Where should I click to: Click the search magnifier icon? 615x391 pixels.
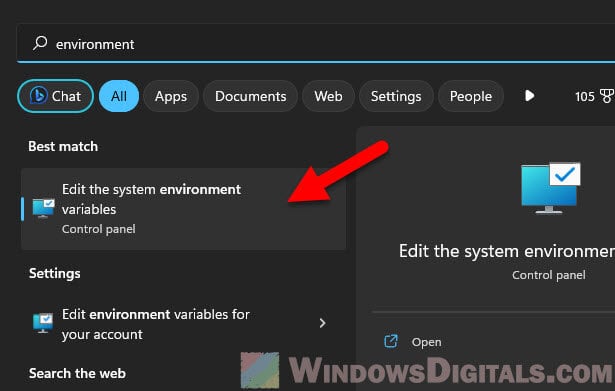pyautogui.click(x=40, y=43)
